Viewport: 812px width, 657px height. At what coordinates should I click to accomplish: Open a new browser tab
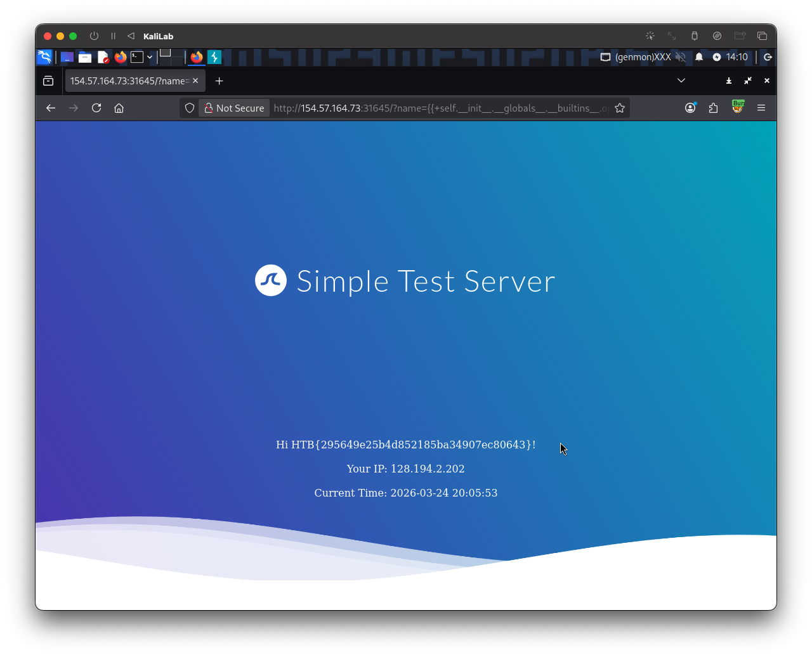[219, 81]
